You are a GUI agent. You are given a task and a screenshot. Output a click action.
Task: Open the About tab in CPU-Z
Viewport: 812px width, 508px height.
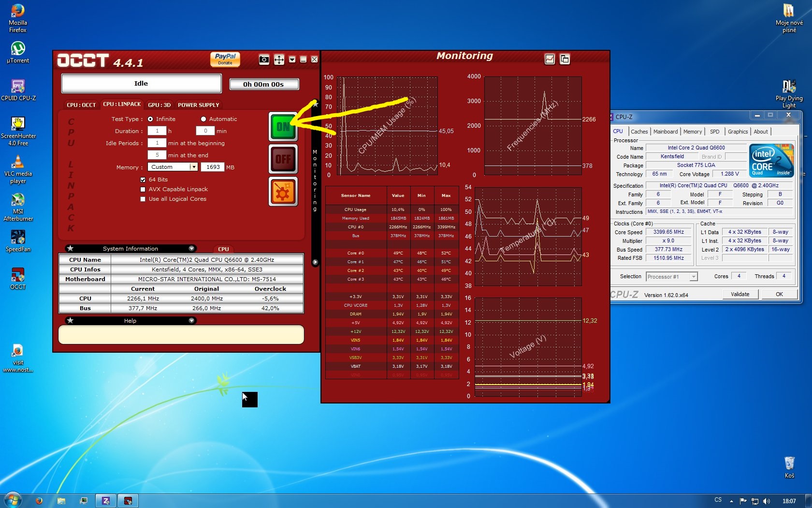click(761, 132)
